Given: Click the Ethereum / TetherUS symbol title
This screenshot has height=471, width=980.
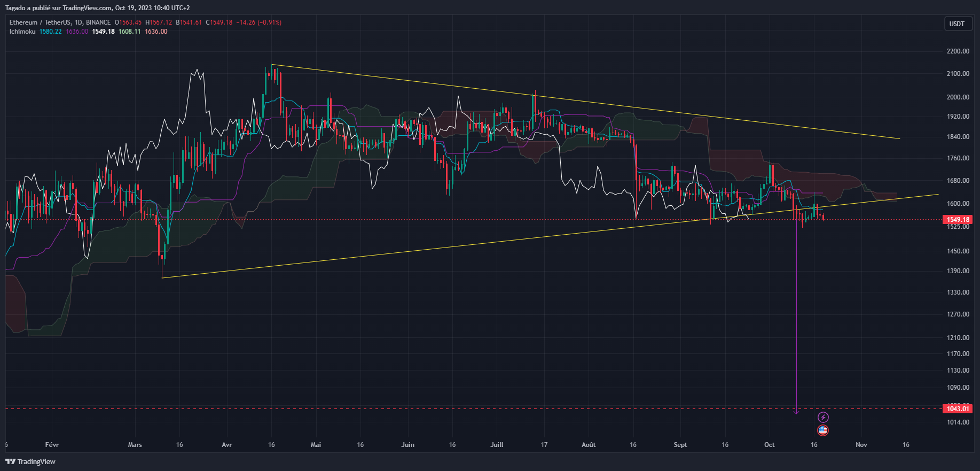Looking at the screenshot, I should coord(40,22).
